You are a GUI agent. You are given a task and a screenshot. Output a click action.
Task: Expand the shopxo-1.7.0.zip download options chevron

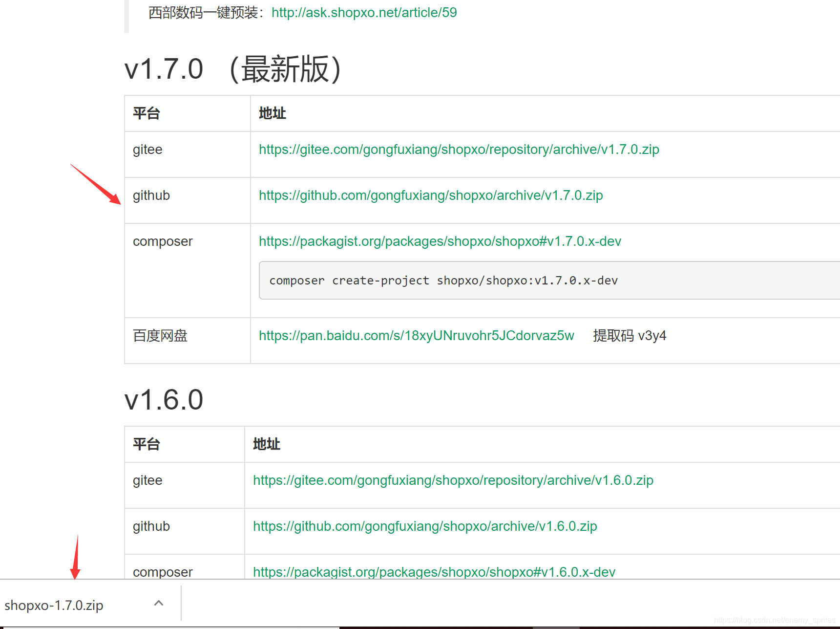(x=159, y=603)
